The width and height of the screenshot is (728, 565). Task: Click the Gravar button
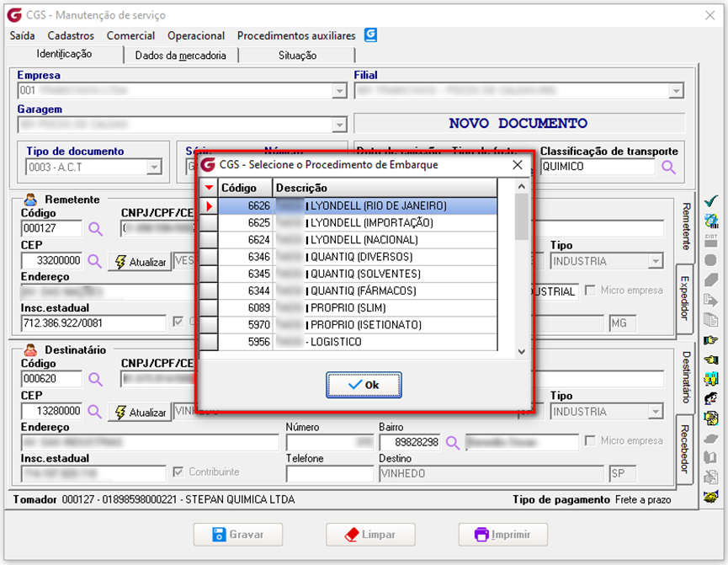click(x=238, y=535)
